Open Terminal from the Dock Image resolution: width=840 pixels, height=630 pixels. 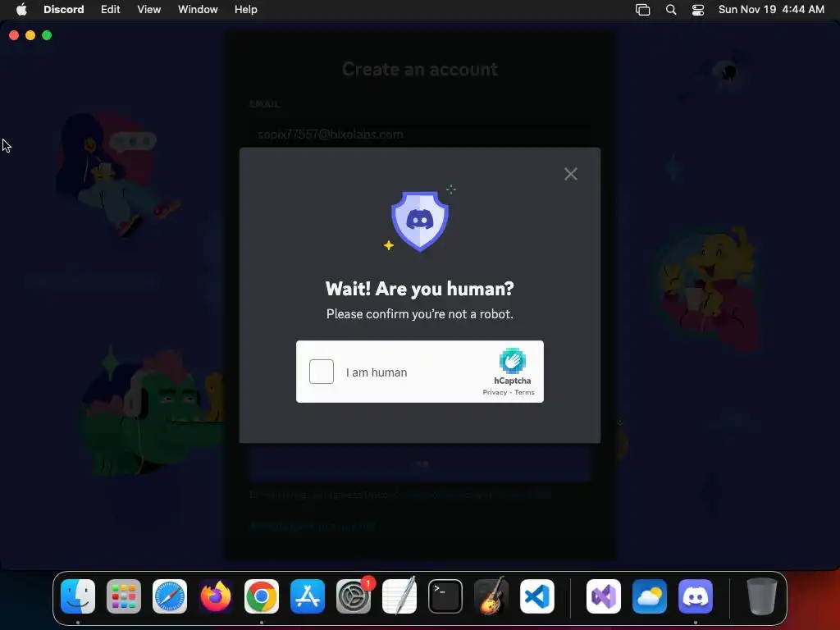coord(445,596)
